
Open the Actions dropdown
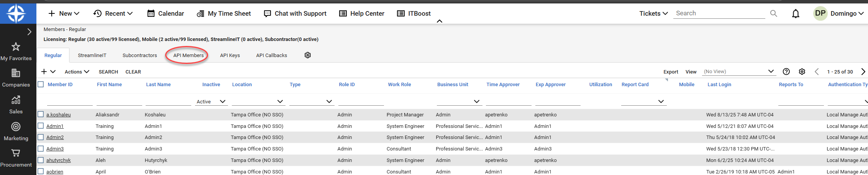[x=77, y=72]
